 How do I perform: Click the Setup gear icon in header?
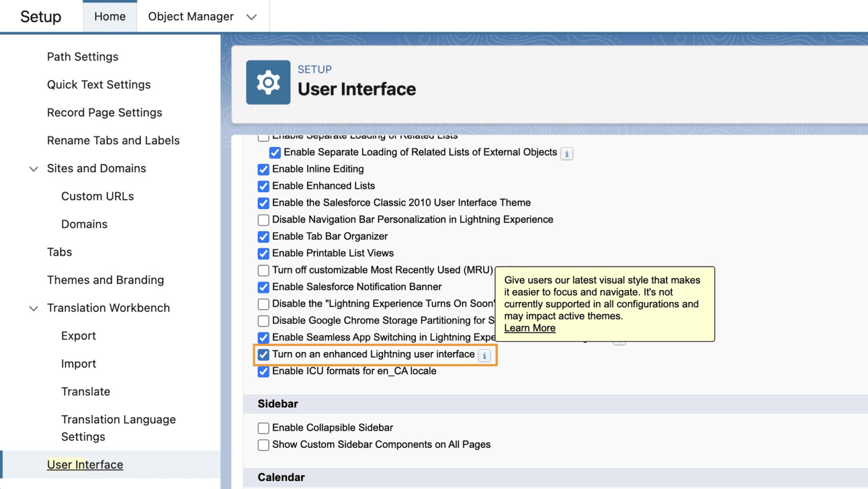[268, 83]
